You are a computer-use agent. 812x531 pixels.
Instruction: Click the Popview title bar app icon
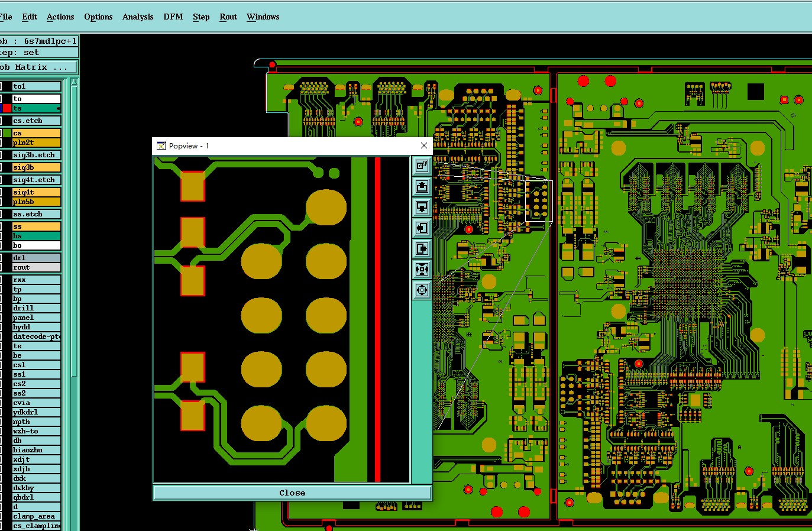(161, 145)
